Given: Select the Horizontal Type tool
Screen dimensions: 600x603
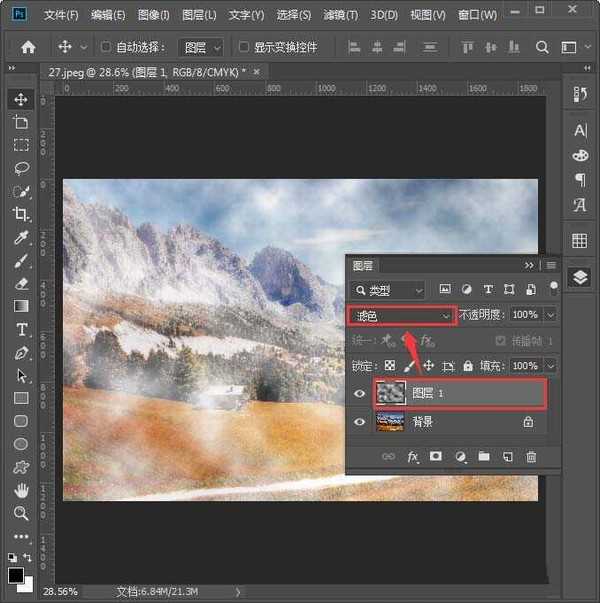Looking at the screenshot, I should point(21,329).
